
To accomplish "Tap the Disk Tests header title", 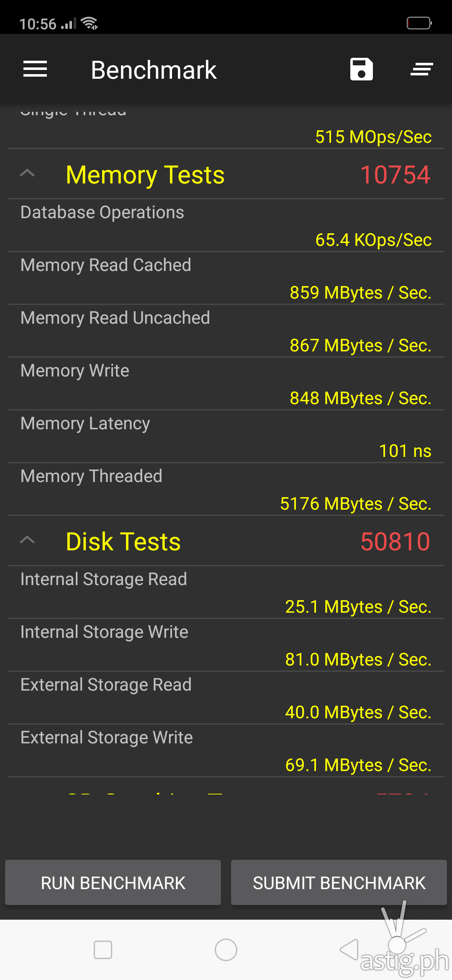I will 123,542.
